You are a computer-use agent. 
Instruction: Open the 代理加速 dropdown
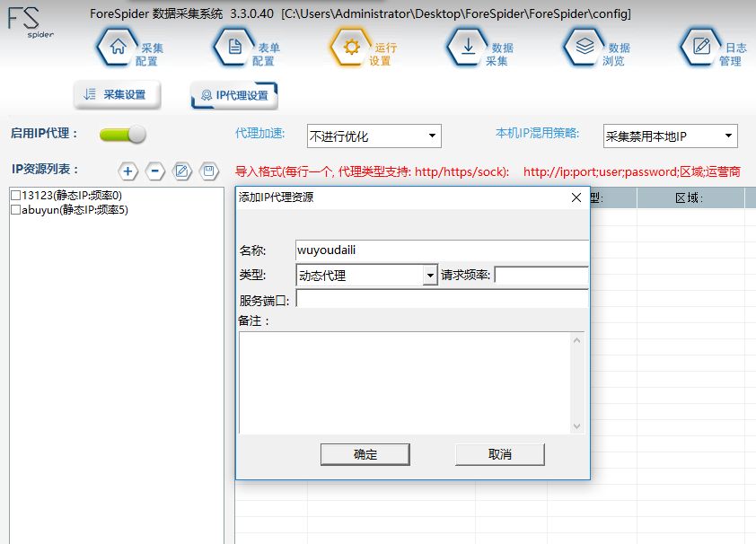pos(374,136)
